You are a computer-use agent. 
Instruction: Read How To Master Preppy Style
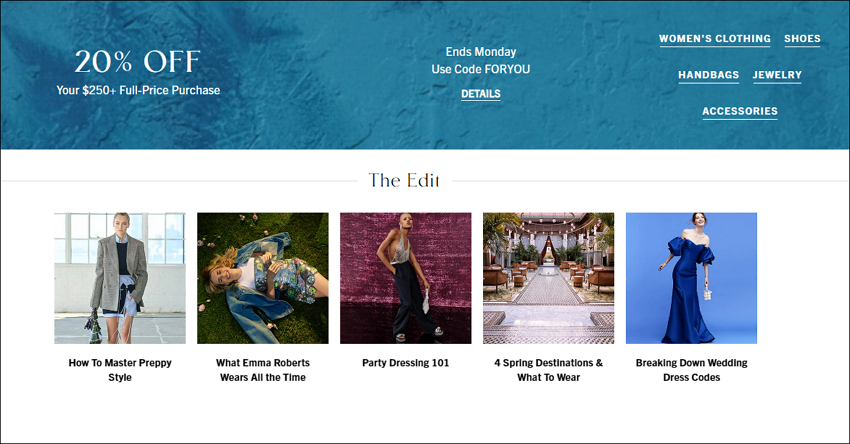[x=120, y=370]
